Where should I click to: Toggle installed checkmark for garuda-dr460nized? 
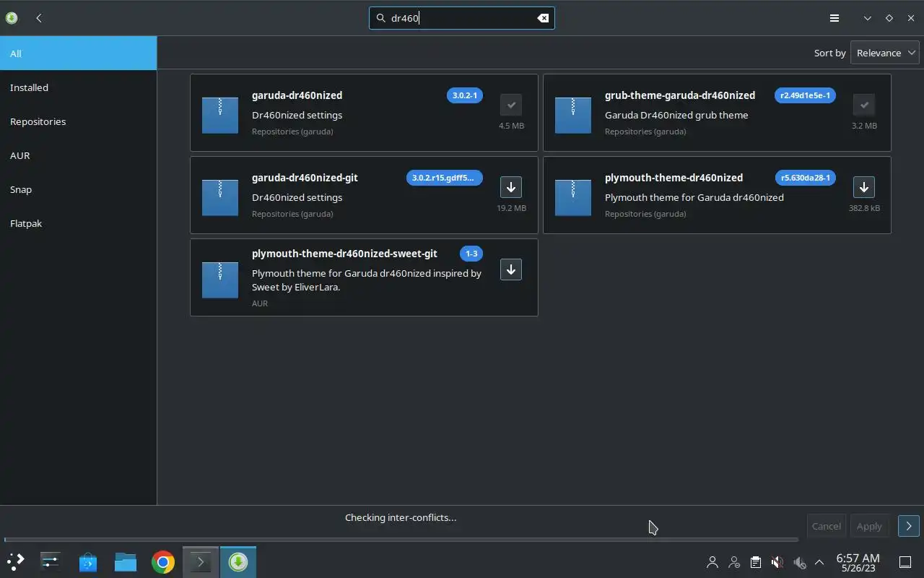[x=511, y=105]
